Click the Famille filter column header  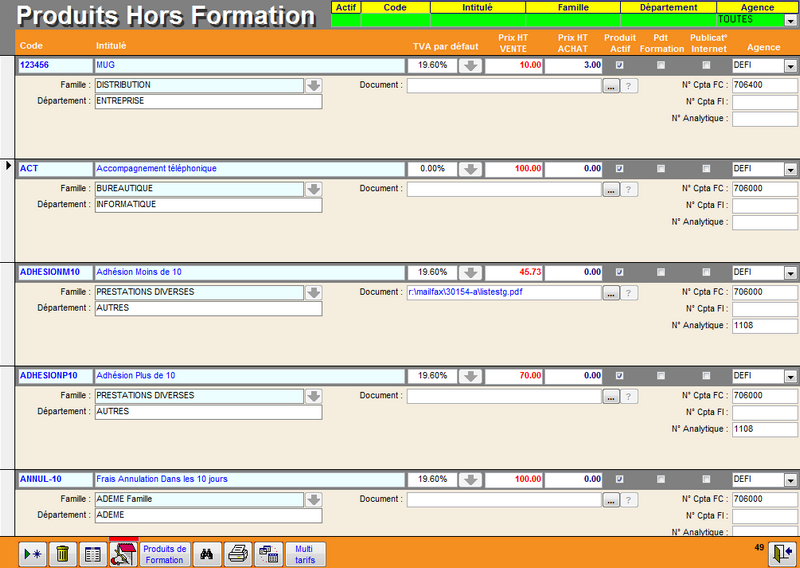coord(573,7)
